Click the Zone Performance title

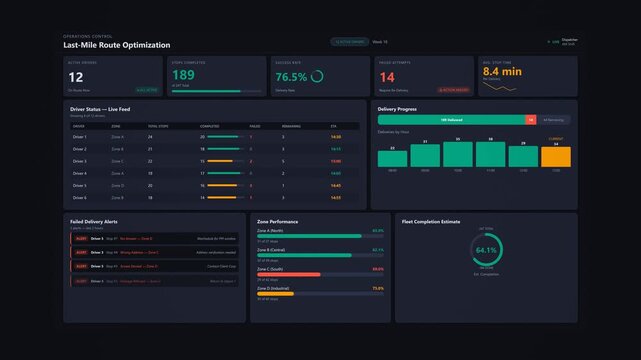tap(278, 221)
